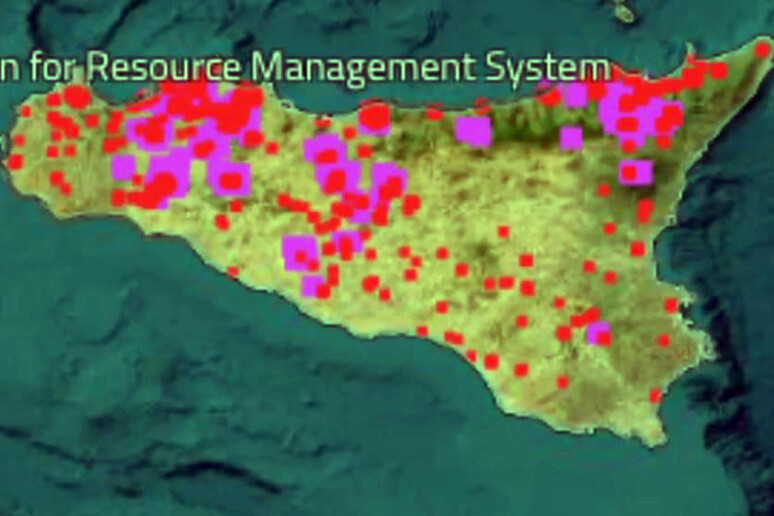Click the red hotspot on Sicily's westernmost tip

coord(15,161)
